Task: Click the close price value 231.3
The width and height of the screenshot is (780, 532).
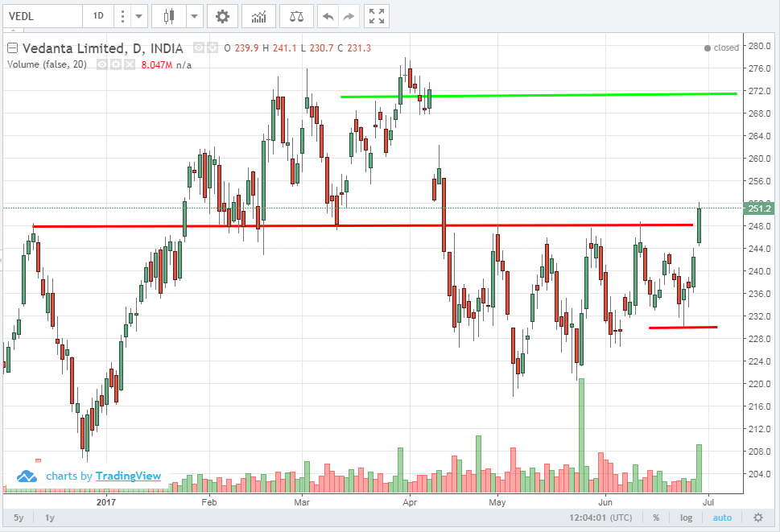Action: (359, 48)
